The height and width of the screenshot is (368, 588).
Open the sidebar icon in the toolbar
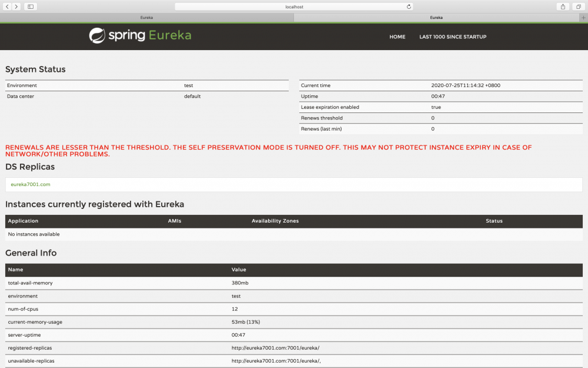pos(29,6)
